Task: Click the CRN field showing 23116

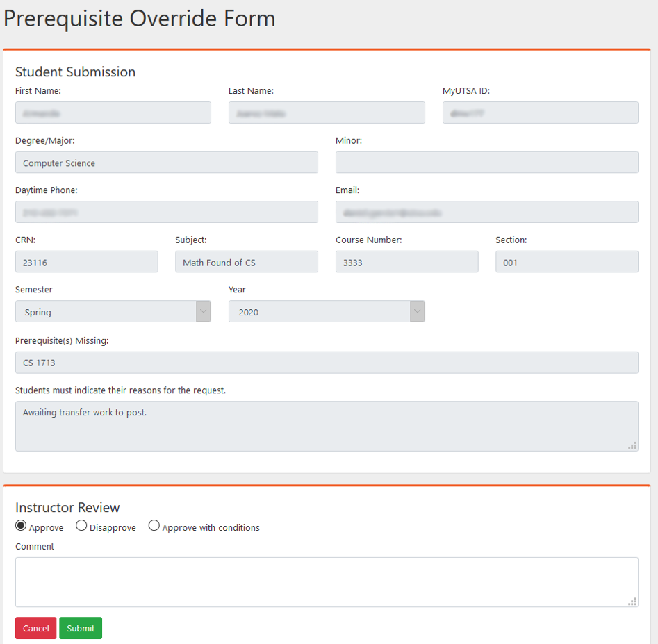Action: (86, 262)
